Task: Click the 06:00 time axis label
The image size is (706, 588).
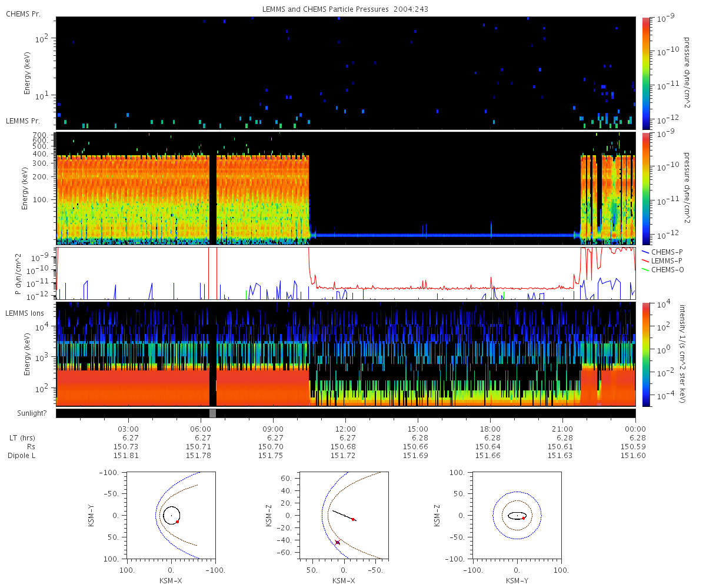Action: pyautogui.click(x=201, y=429)
